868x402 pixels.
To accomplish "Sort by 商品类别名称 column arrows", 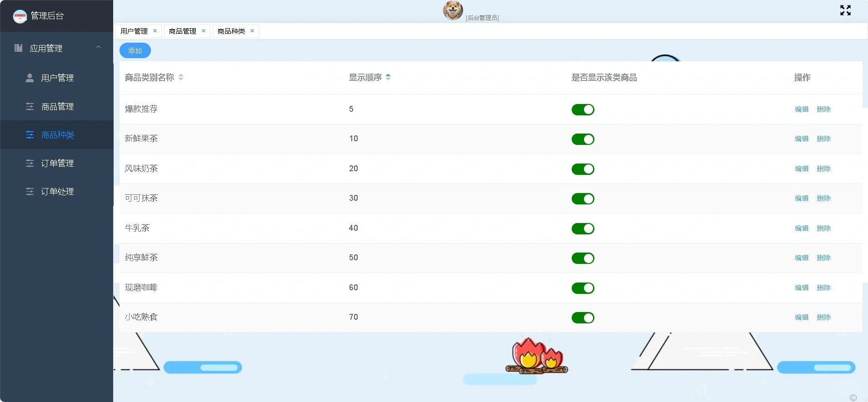I will tap(181, 77).
